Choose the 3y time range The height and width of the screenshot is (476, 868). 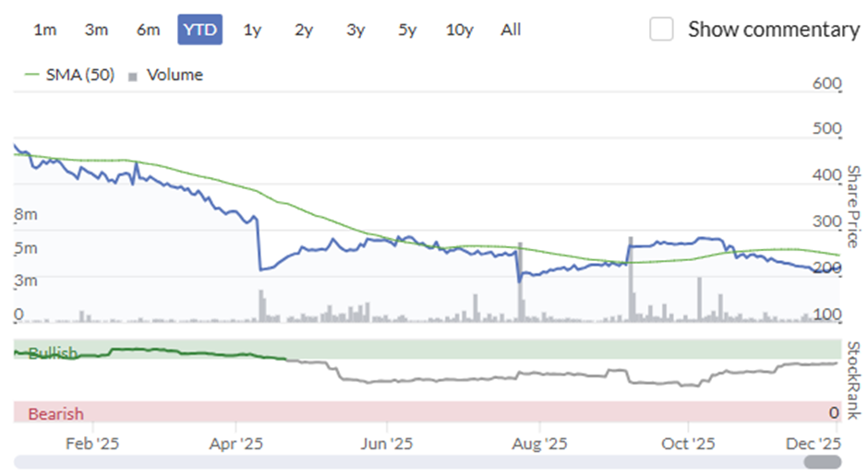356,30
